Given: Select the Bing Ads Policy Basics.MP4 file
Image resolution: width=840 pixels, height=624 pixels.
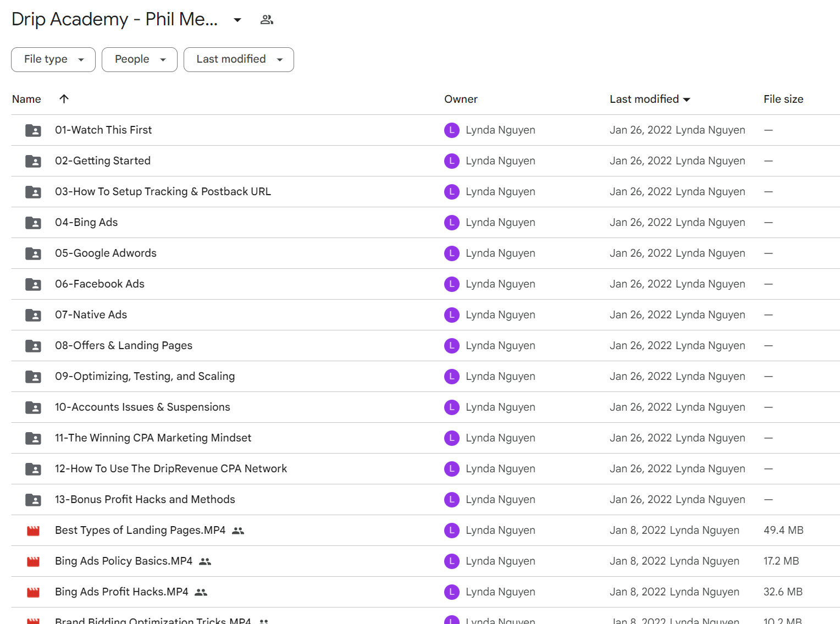Looking at the screenshot, I should coord(124,561).
